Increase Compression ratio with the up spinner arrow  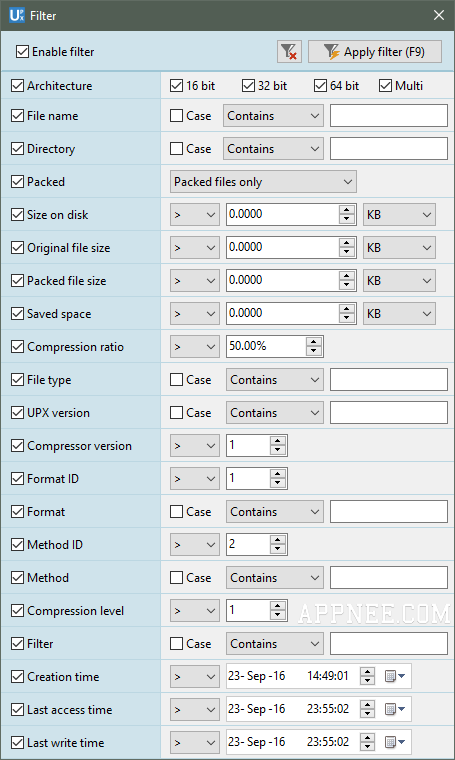(314, 342)
